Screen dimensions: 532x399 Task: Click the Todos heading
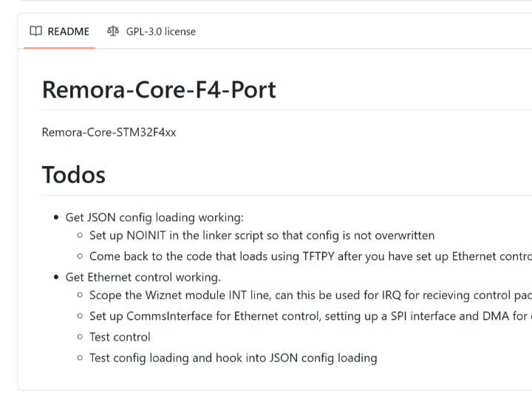74,175
